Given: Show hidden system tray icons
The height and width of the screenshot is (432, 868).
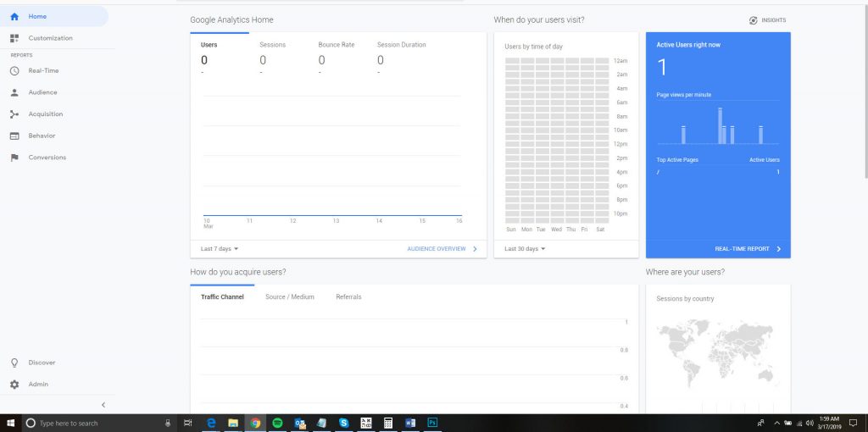Looking at the screenshot, I should pos(776,424).
